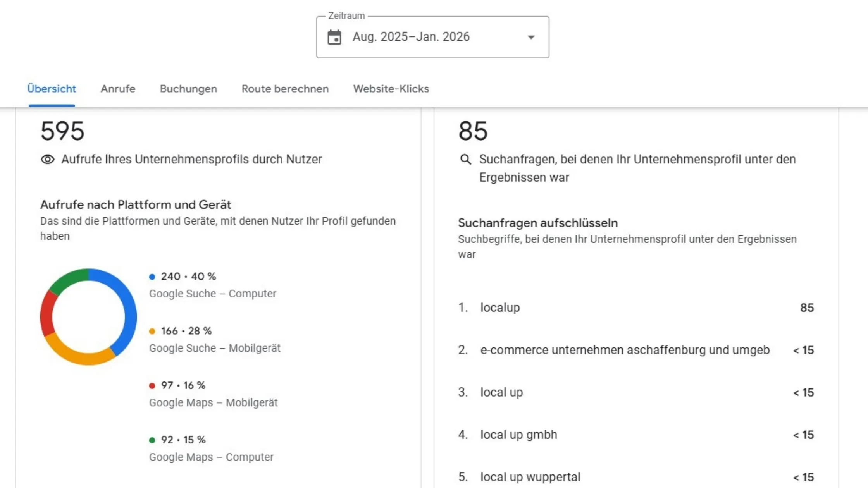The width and height of the screenshot is (868, 488).
Task: Click the calendar icon in Zeitraum field
Action: [334, 37]
